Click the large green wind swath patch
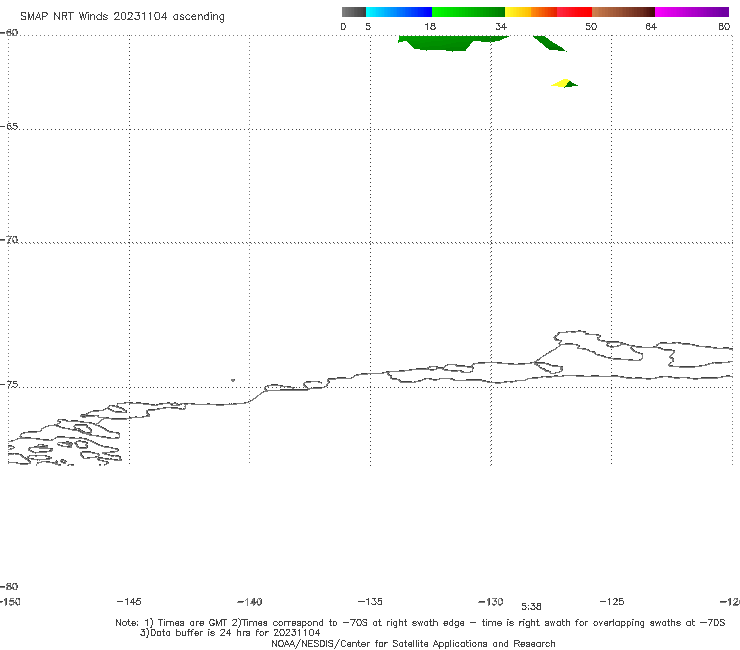 [x=446, y=42]
